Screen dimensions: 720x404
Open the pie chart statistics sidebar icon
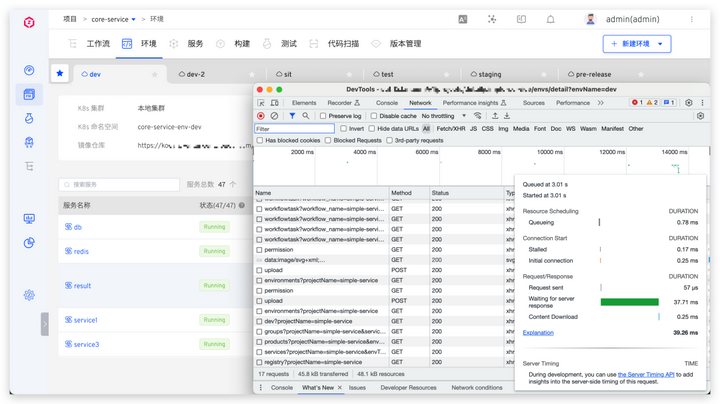(x=29, y=242)
